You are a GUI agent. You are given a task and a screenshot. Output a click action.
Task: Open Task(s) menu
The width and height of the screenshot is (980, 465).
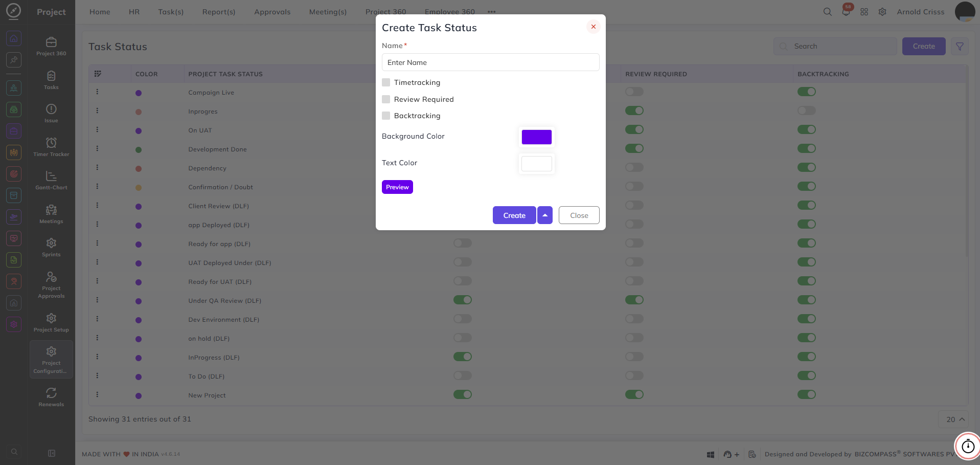171,12
